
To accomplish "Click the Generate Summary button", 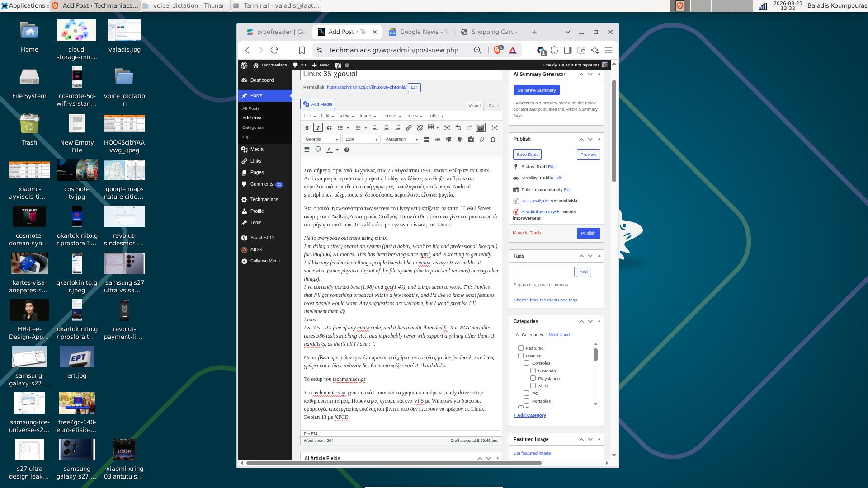I will [x=536, y=90].
